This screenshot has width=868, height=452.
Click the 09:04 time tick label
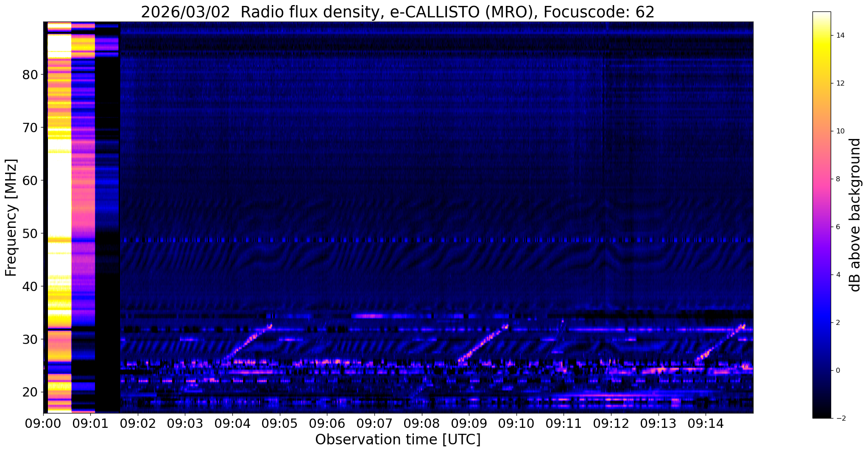(x=232, y=423)
